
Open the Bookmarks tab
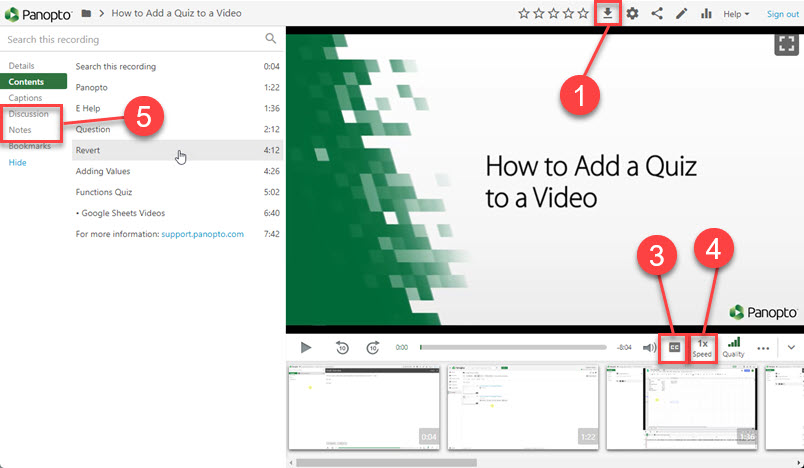point(29,146)
